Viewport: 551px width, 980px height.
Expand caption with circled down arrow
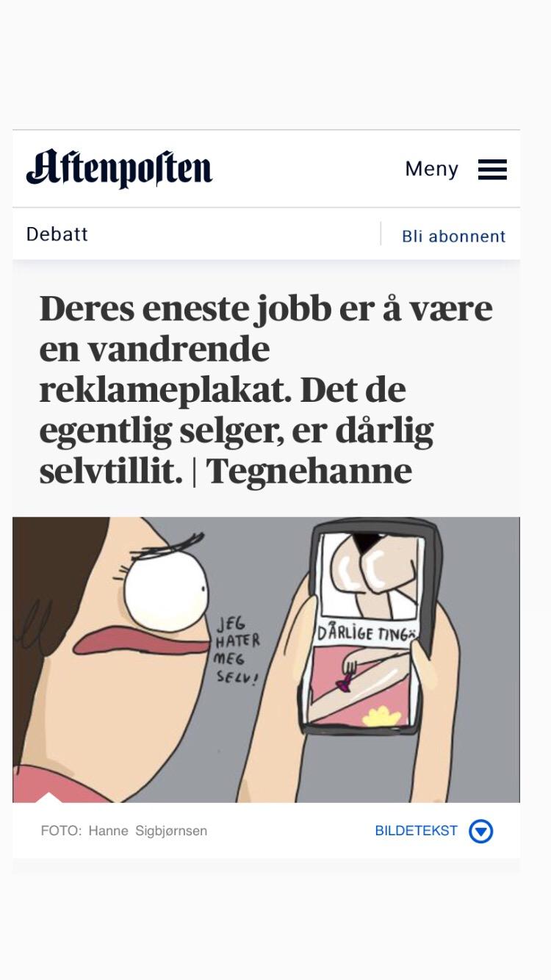(x=481, y=832)
